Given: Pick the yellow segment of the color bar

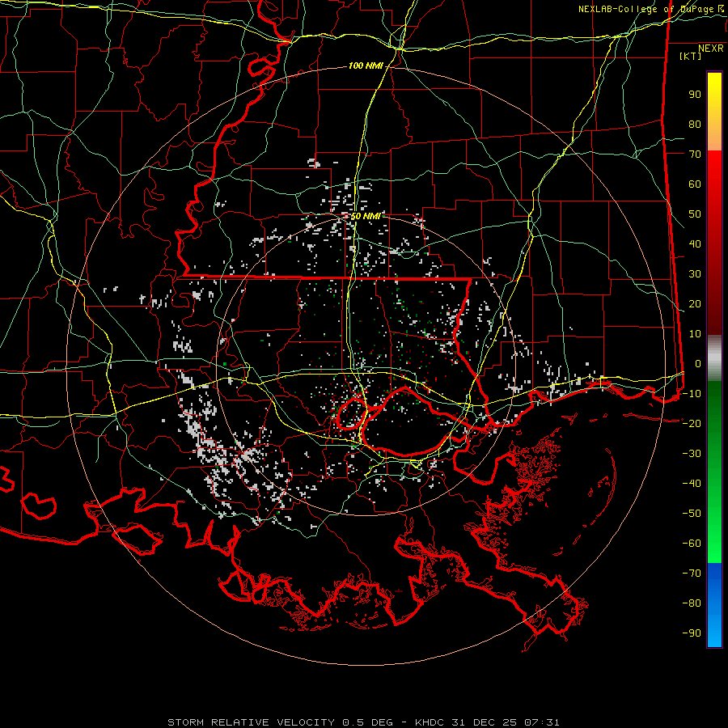Looking at the screenshot, I should click(x=714, y=112).
